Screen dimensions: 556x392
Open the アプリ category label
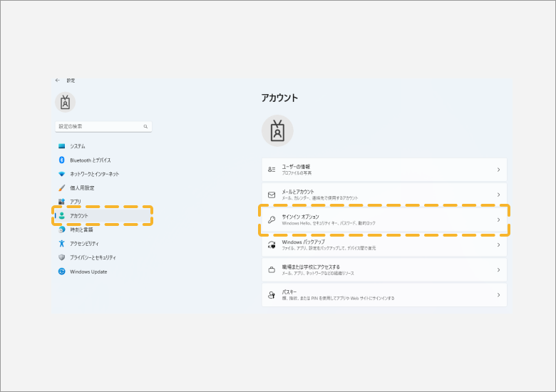pos(76,202)
